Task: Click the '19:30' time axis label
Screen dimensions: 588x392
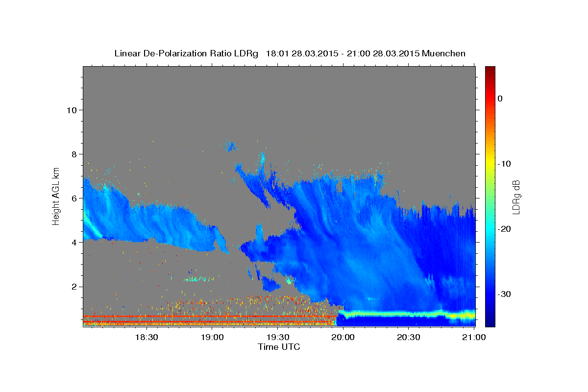Action: (277, 337)
